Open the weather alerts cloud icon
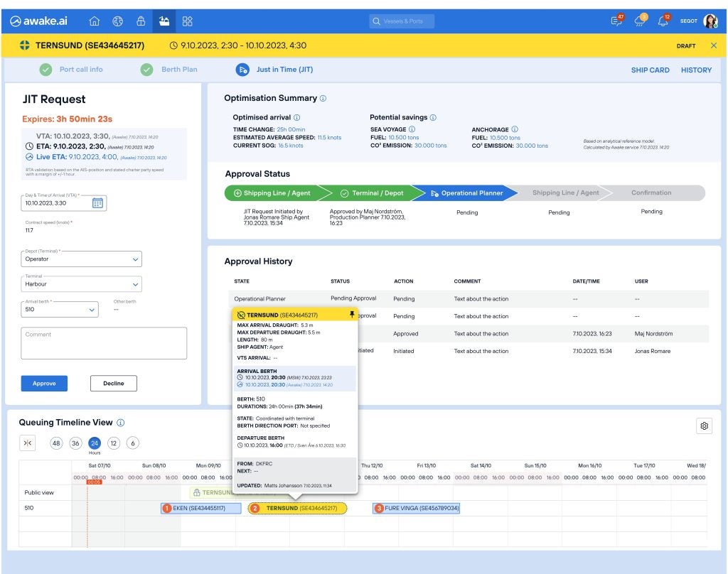The image size is (728, 574). 641,21
